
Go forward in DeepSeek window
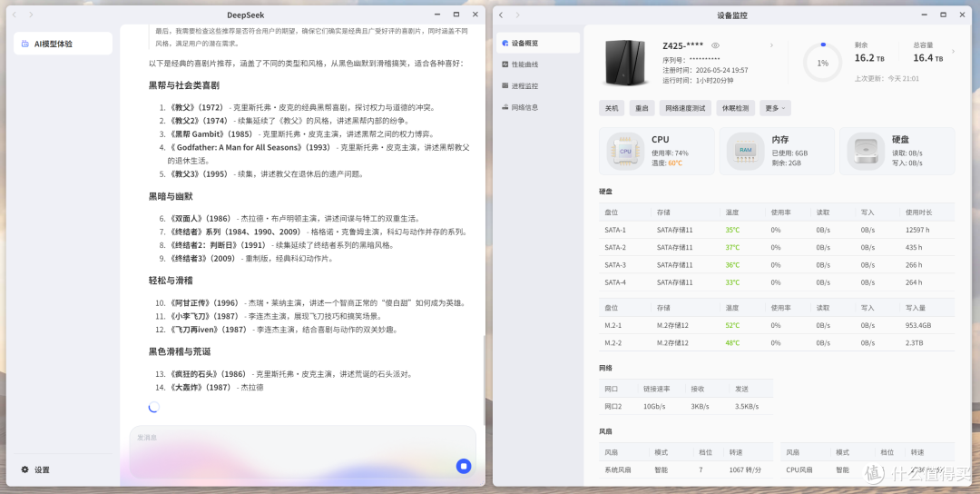[x=31, y=15]
